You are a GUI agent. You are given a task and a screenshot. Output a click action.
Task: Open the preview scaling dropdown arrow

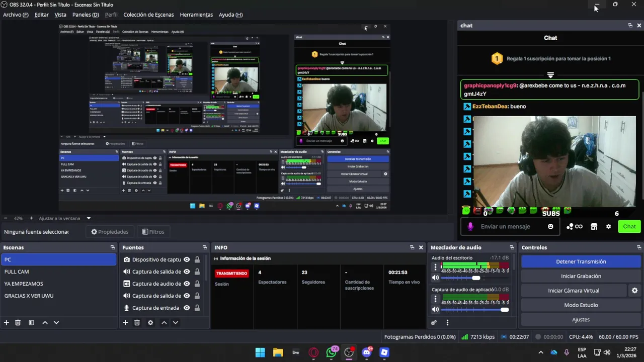coord(89,218)
